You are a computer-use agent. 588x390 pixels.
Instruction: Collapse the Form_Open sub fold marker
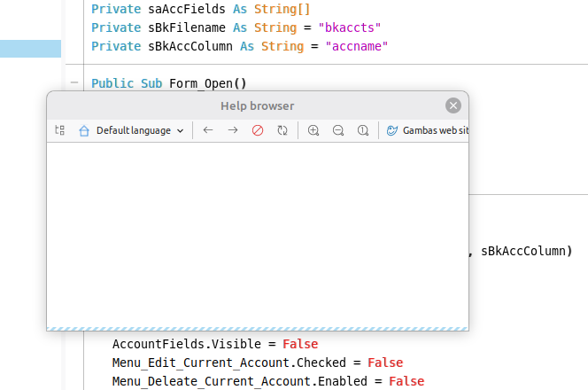point(74,82)
